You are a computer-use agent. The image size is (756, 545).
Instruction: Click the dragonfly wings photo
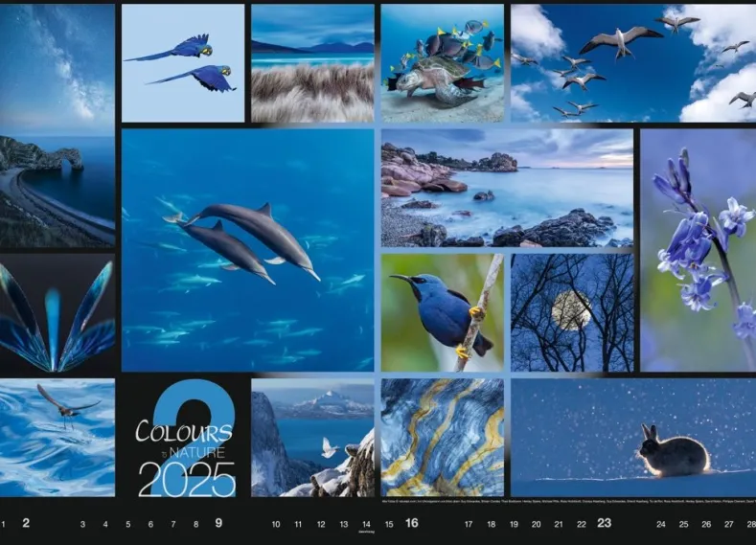pyautogui.click(x=57, y=313)
